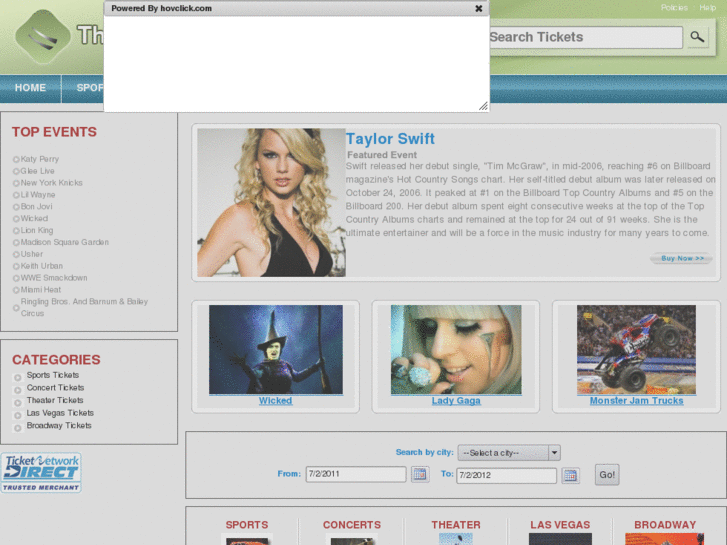The height and width of the screenshot is (545, 727).
Task: Open Sports Tickets category
Action: pos(52,375)
